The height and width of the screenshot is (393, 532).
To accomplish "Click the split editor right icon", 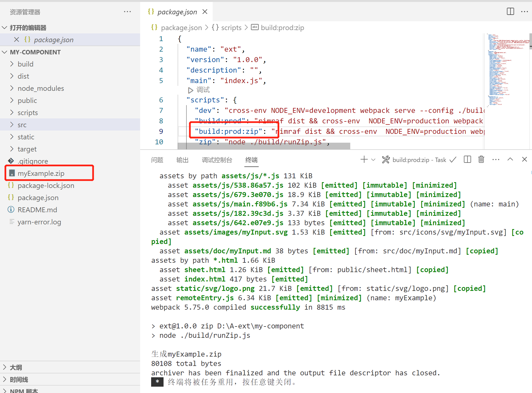I will coord(510,12).
